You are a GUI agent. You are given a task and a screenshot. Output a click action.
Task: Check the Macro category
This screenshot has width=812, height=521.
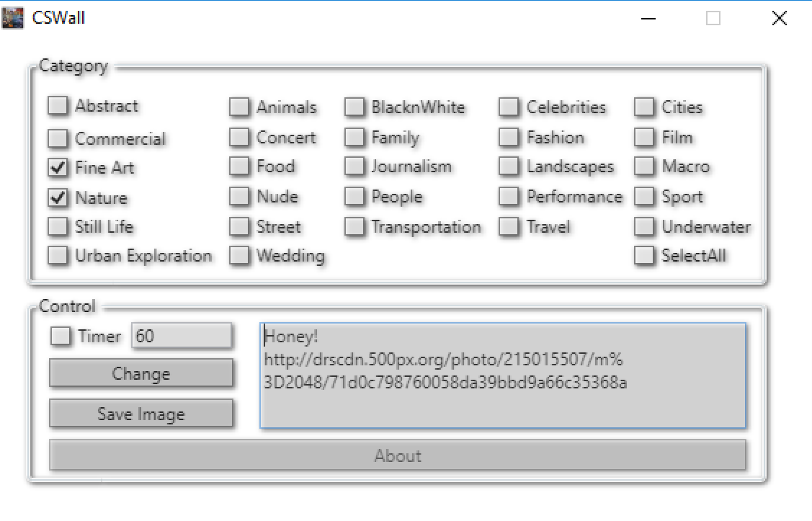pos(644,166)
